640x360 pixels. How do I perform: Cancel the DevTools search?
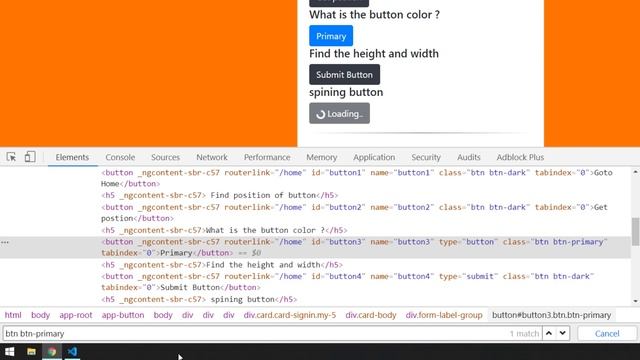(607, 333)
